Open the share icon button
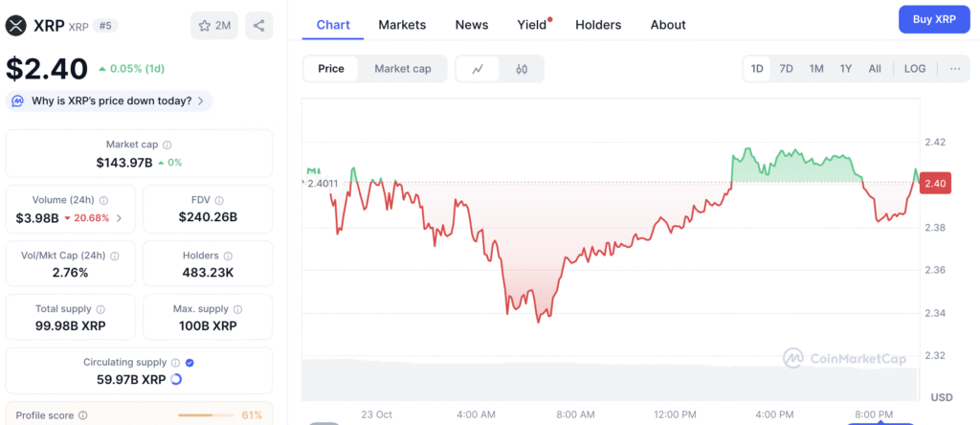The image size is (980, 425). [258, 26]
